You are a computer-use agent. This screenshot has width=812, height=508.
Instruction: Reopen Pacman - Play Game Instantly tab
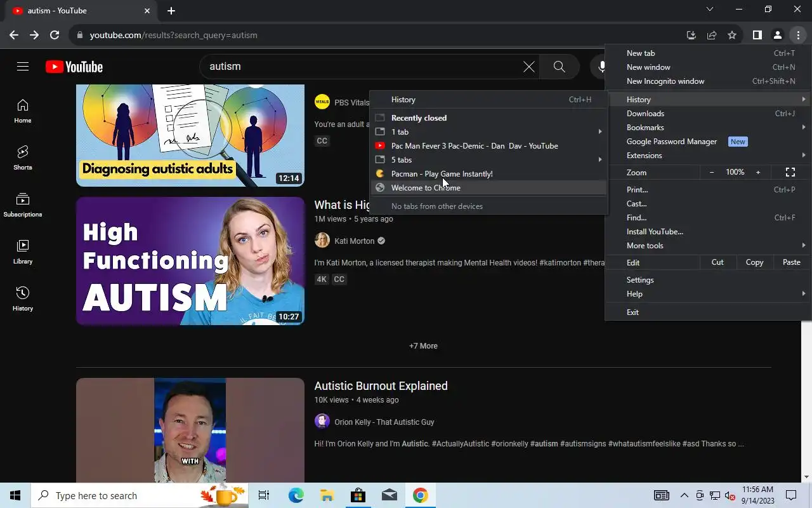point(488,173)
